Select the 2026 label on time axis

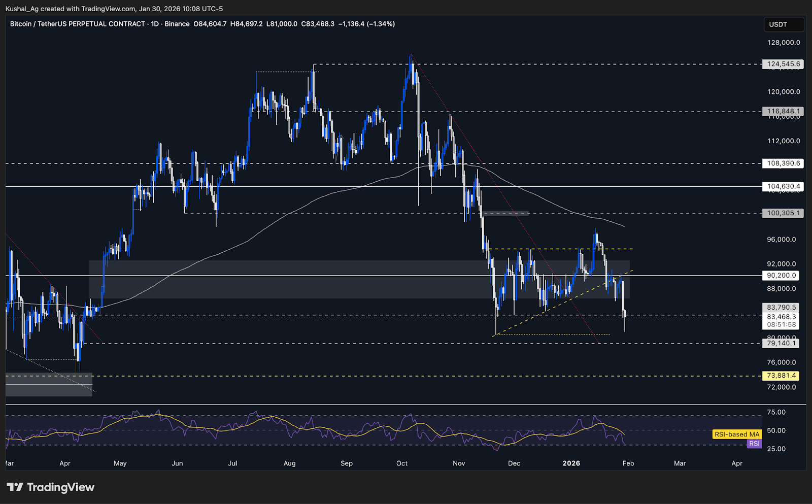[570, 463]
